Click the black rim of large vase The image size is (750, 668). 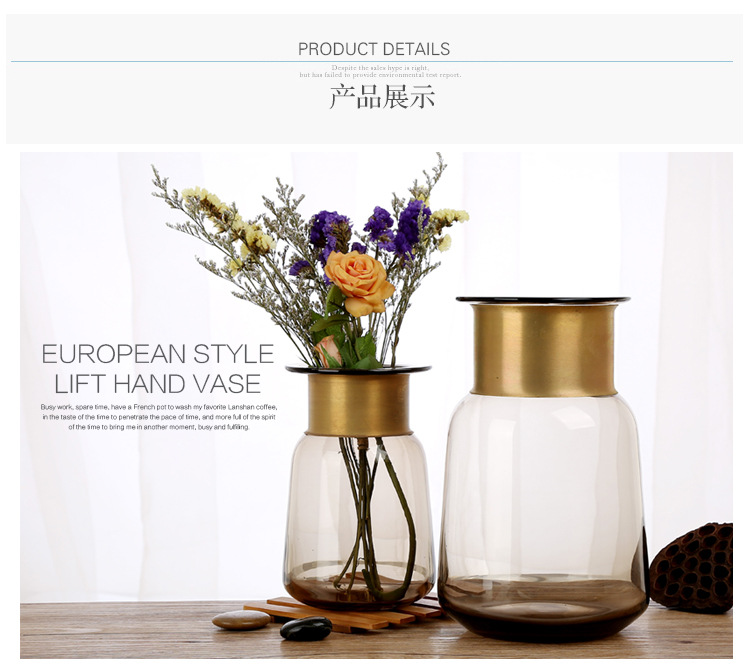(x=543, y=300)
